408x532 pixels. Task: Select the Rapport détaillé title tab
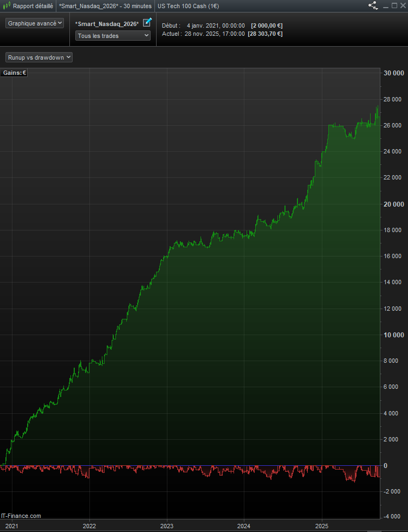click(33, 5)
